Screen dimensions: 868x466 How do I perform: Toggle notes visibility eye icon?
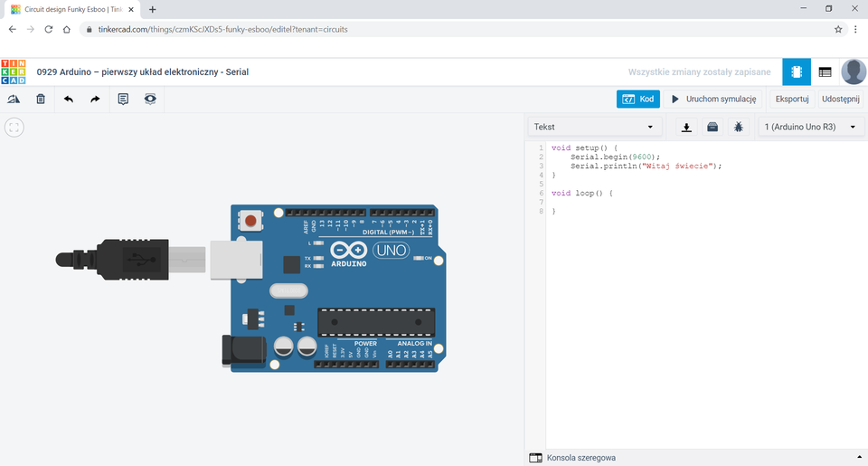click(150, 100)
